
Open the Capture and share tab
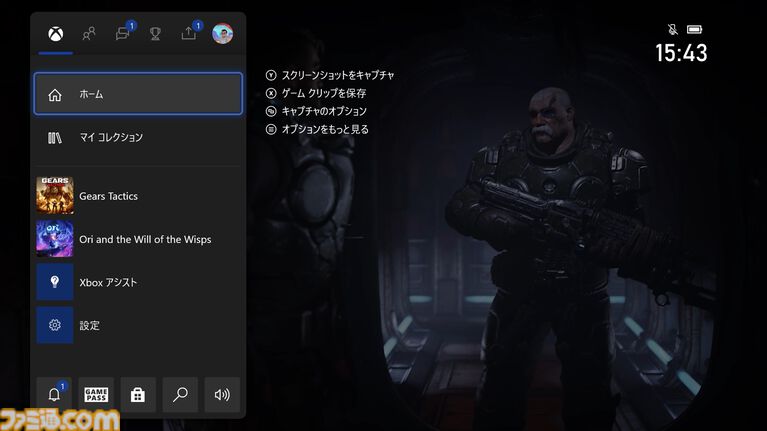pos(189,34)
